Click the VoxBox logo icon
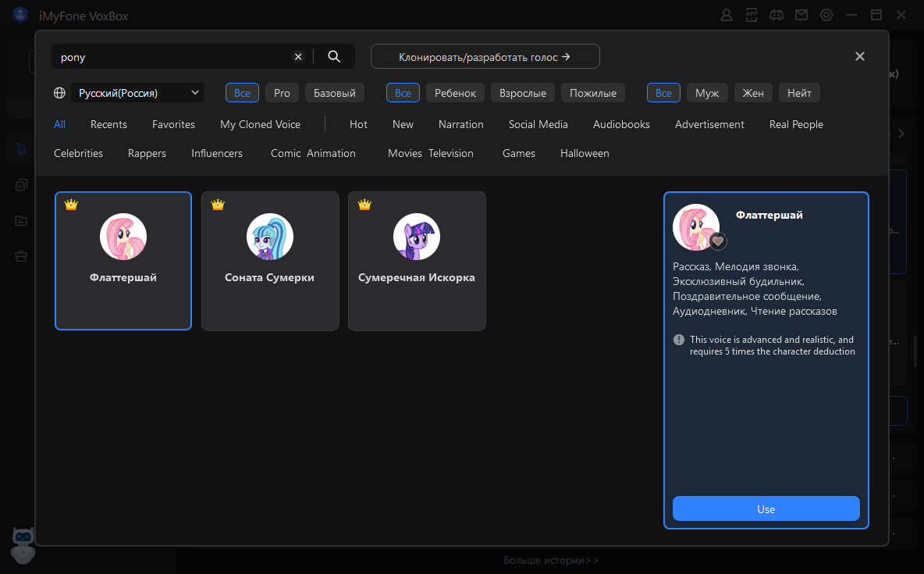The width and height of the screenshot is (924, 574). [x=20, y=16]
